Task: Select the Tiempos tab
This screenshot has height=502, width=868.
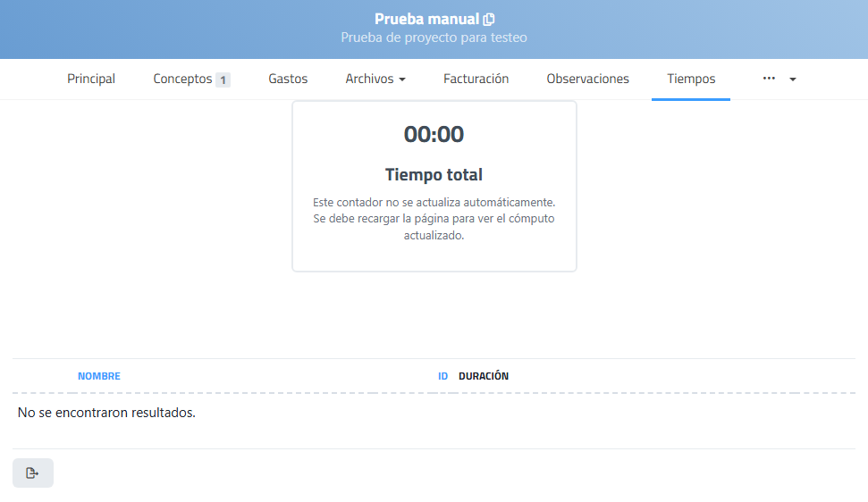Action: [691, 79]
